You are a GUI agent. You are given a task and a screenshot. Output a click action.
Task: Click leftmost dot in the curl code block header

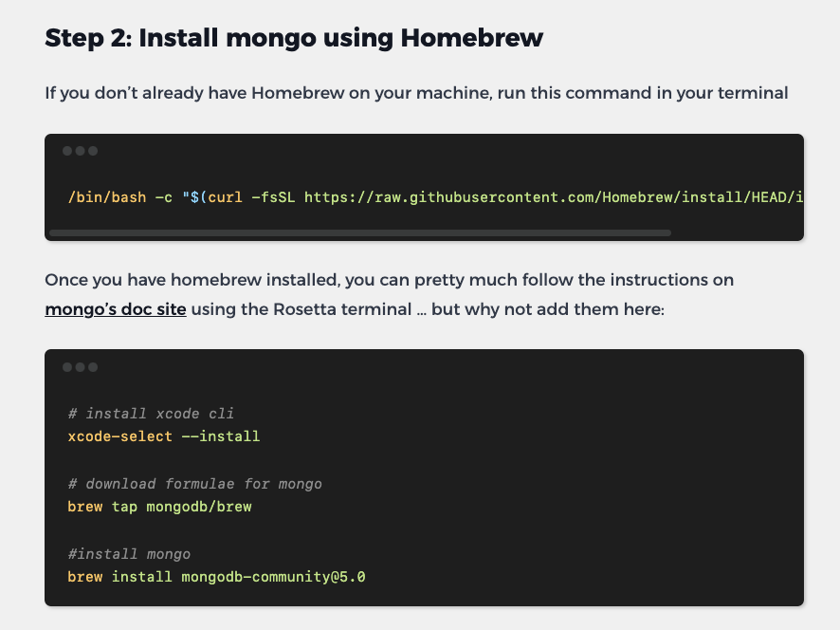(x=67, y=151)
